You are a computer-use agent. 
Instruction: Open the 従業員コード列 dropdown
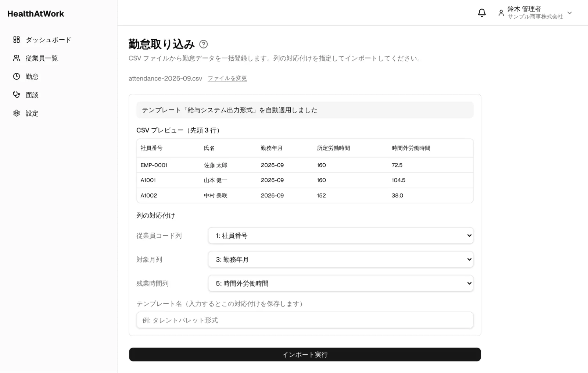coord(341,235)
